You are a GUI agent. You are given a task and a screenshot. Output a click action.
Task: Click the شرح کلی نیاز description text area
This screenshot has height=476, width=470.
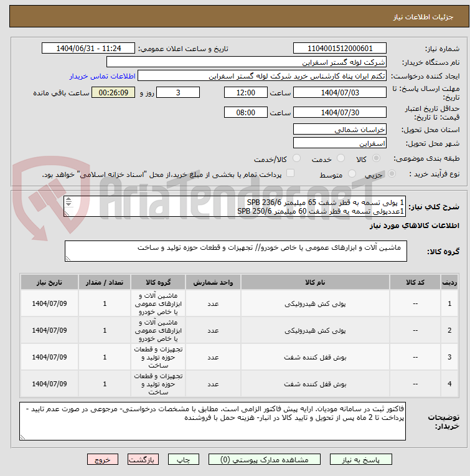coord(235,206)
